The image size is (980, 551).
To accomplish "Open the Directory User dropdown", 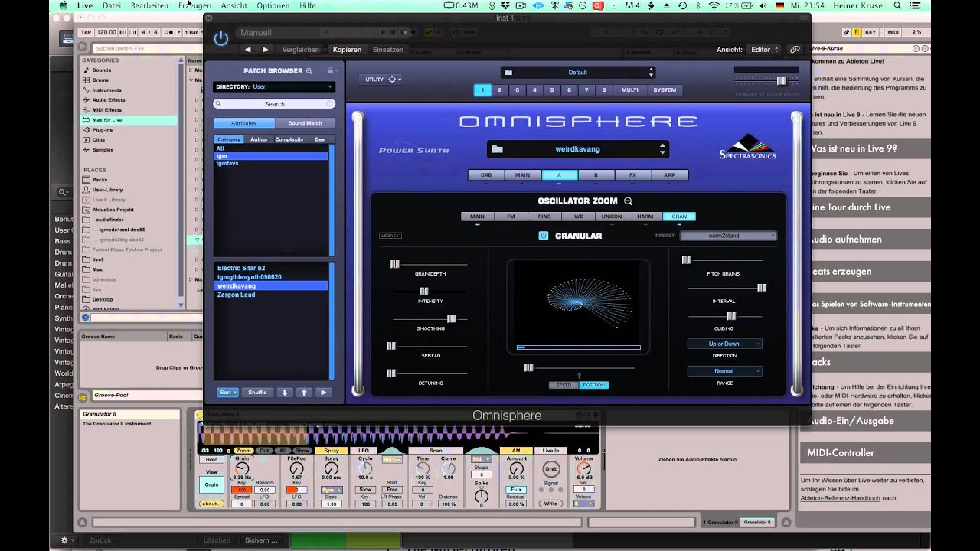I will point(273,86).
